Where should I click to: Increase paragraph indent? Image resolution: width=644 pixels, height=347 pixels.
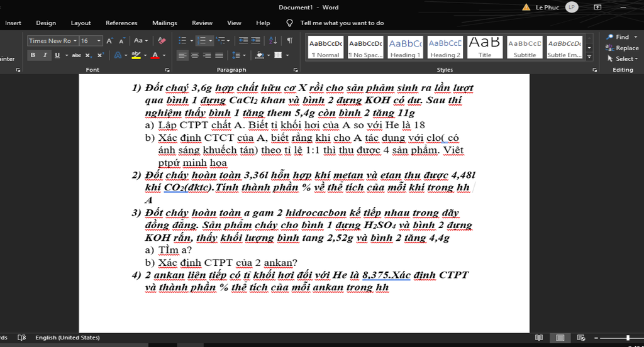tap(255, 41)
